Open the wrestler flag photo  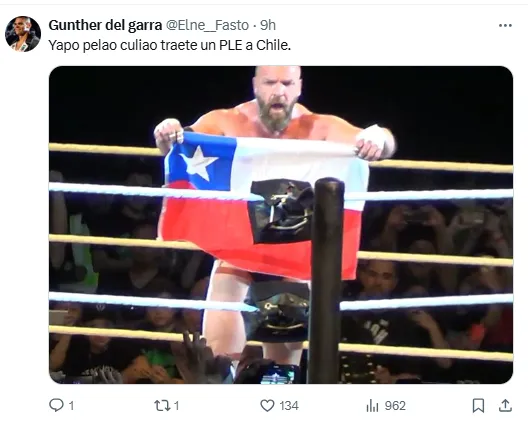point(281,225)
